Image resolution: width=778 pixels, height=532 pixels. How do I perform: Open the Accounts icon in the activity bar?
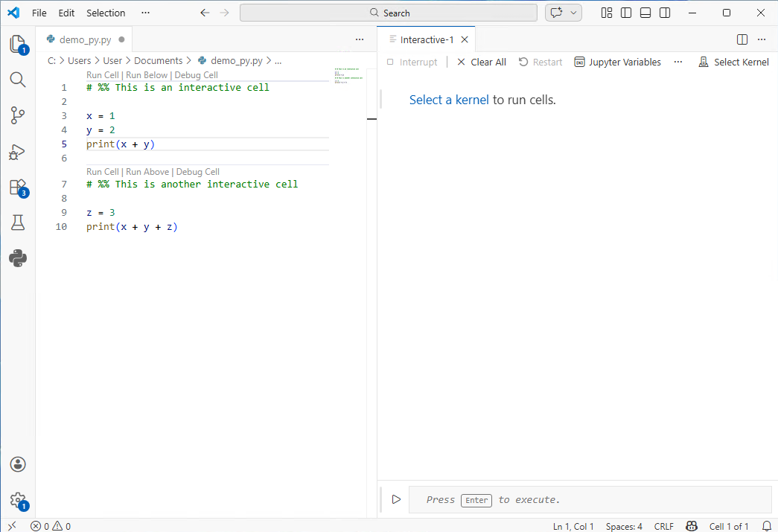(x=18, y=464)
